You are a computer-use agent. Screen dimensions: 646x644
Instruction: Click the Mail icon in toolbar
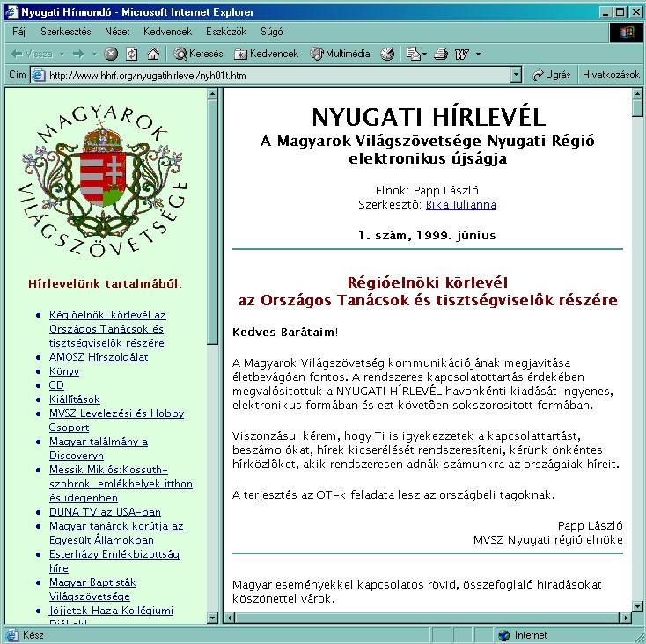coord(413,54)
